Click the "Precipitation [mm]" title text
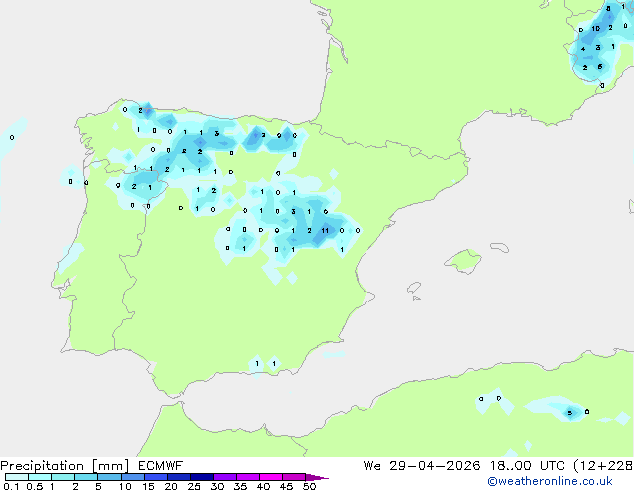Viewport: 634px width, 490px height. [65, 466]
